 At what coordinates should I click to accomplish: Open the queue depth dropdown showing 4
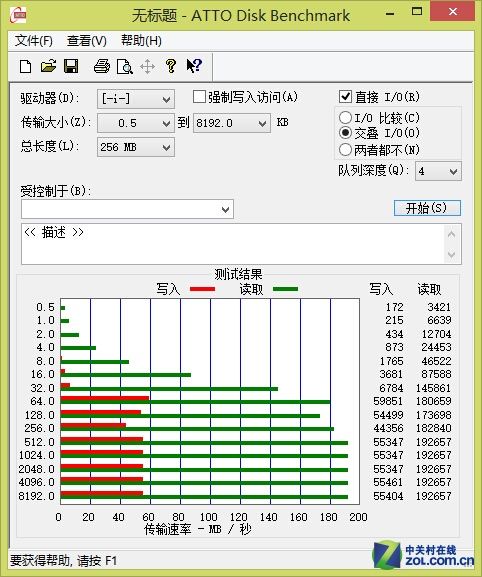438,171
